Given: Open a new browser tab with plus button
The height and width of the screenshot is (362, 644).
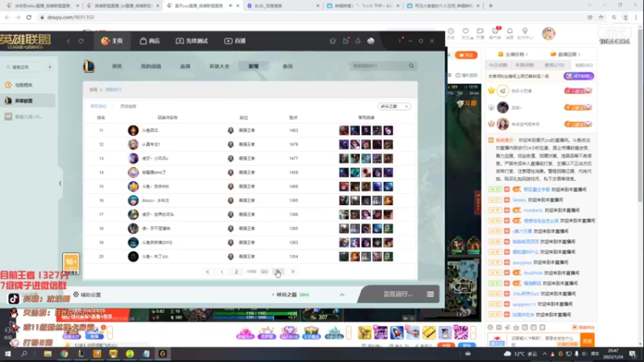Looking at the screenshot, I should click(x=490, y=6).
